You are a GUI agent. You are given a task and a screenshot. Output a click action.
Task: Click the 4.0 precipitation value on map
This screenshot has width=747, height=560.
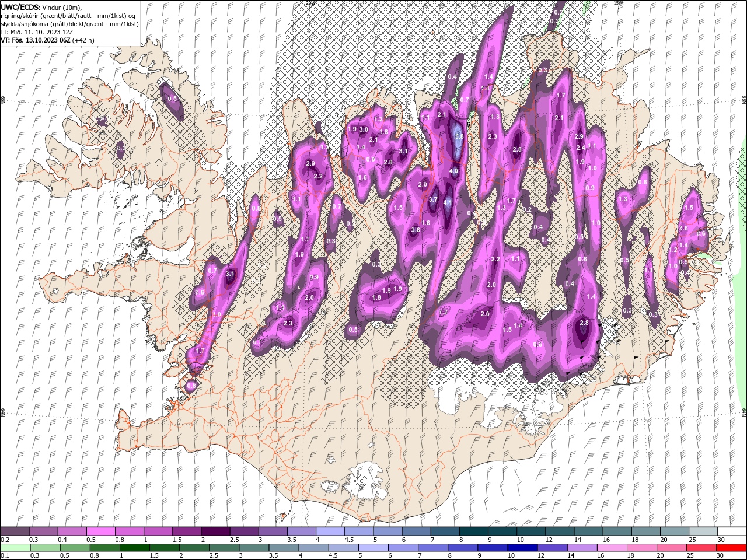pos(454,171)
